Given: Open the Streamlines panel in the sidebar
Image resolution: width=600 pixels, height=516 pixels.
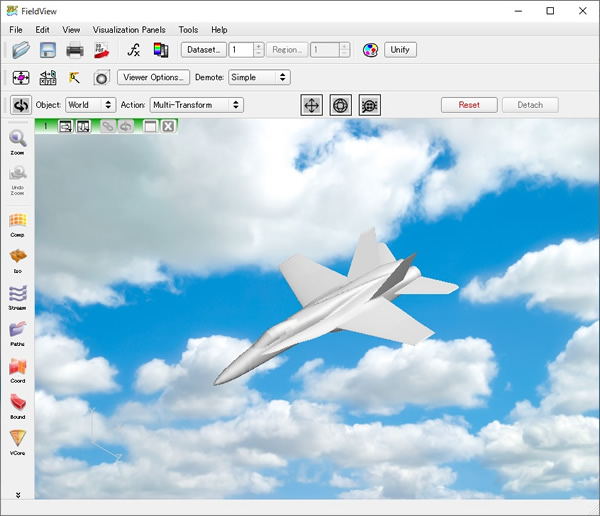Looking at the screenshot, I should (x=18, y=297).
